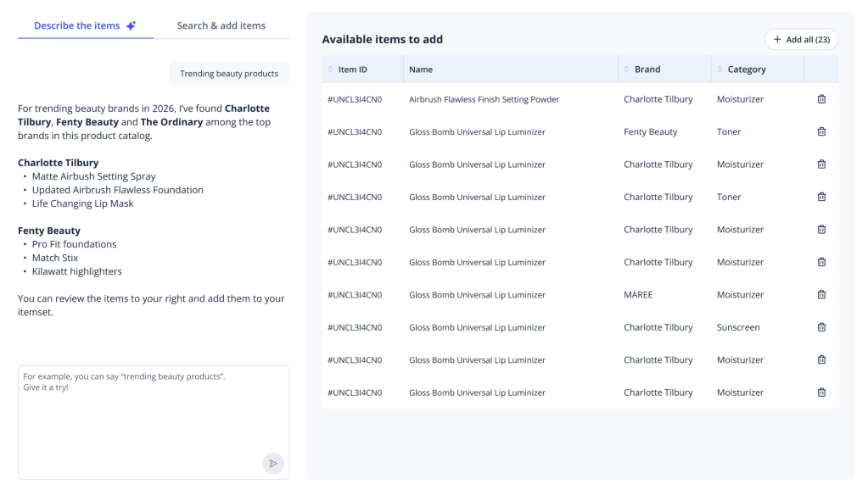868x501 pixels.
Task: Click Moisturizer cell in the MAREE row
Action: point(740,295)
